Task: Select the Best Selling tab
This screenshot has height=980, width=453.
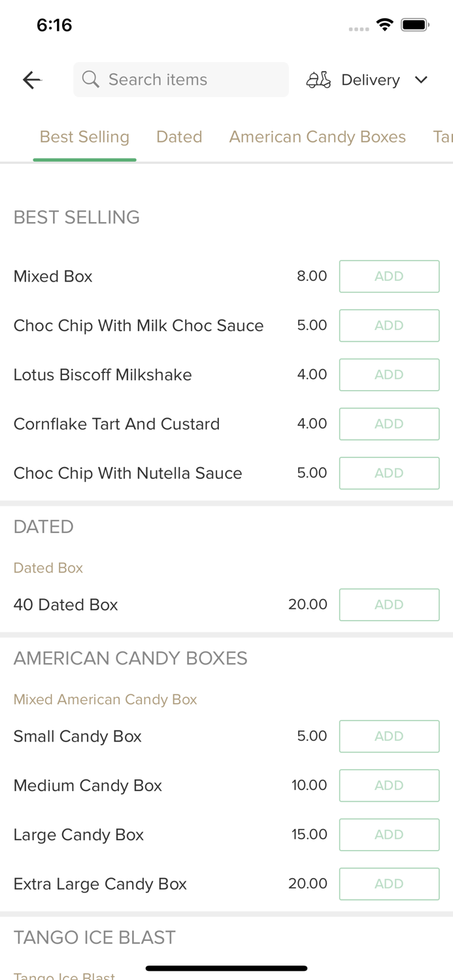Action: (84, 137)
